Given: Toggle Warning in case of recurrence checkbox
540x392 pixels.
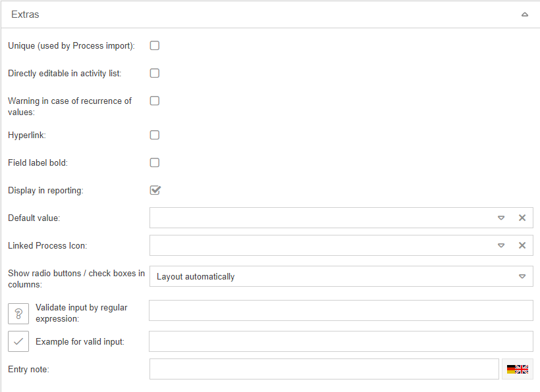Looking at the screenshot, I should pos(155,101).
